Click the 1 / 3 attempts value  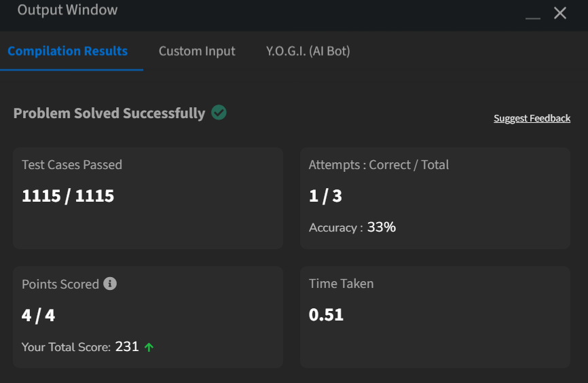pos(325,196)
